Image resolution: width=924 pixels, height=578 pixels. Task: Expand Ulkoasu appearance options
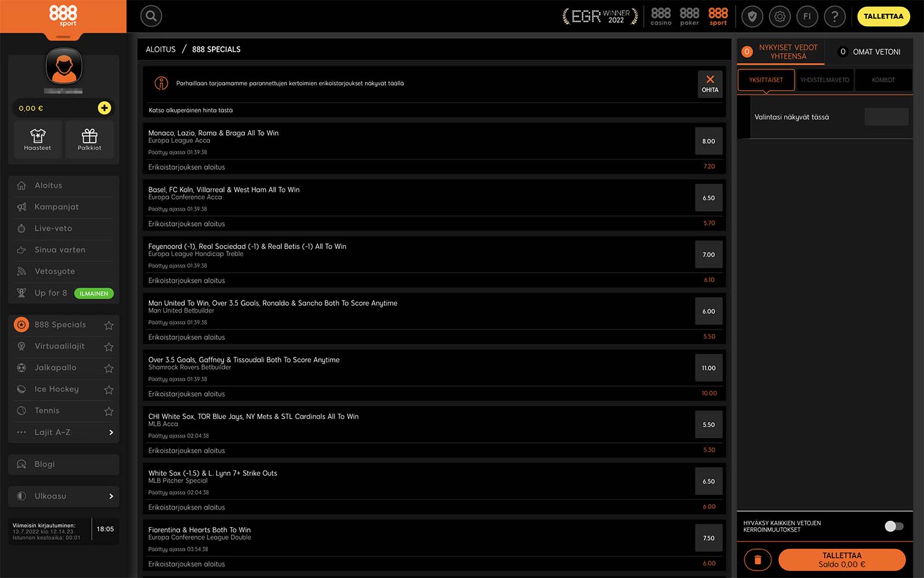[64, 496]
